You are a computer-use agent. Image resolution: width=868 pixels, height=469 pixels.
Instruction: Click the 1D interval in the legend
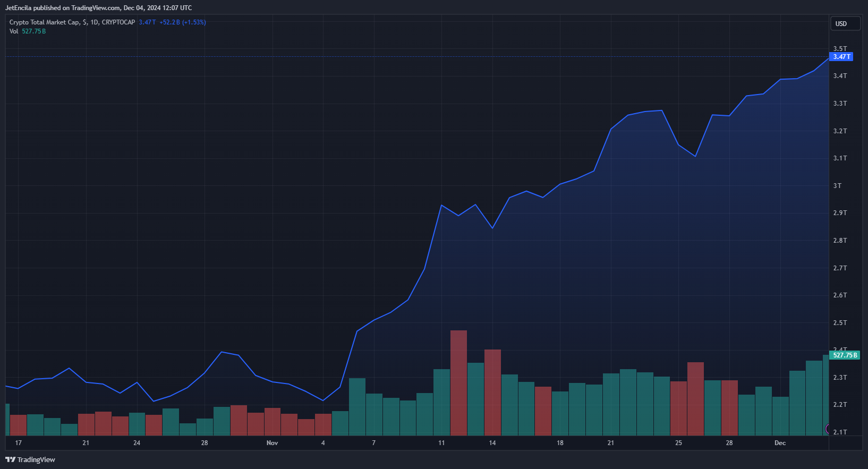pyautogui.click(x=94, y=22)
